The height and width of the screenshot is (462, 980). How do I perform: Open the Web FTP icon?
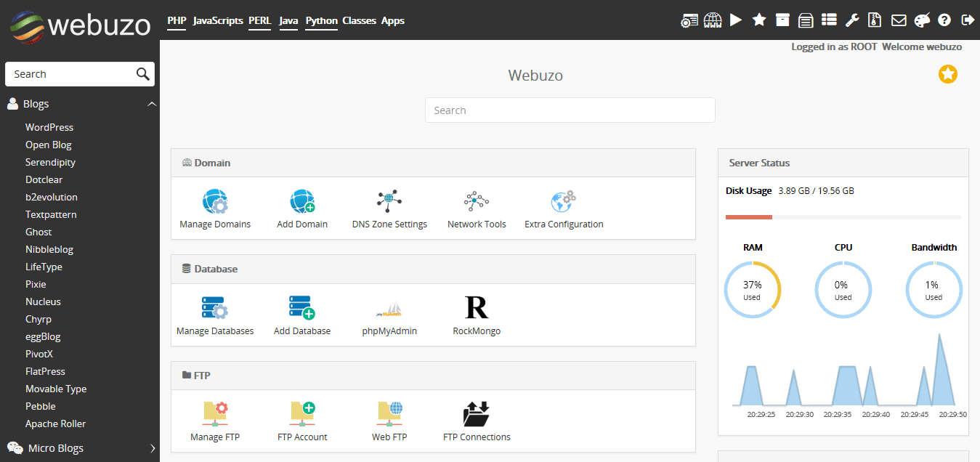point(389,414)
